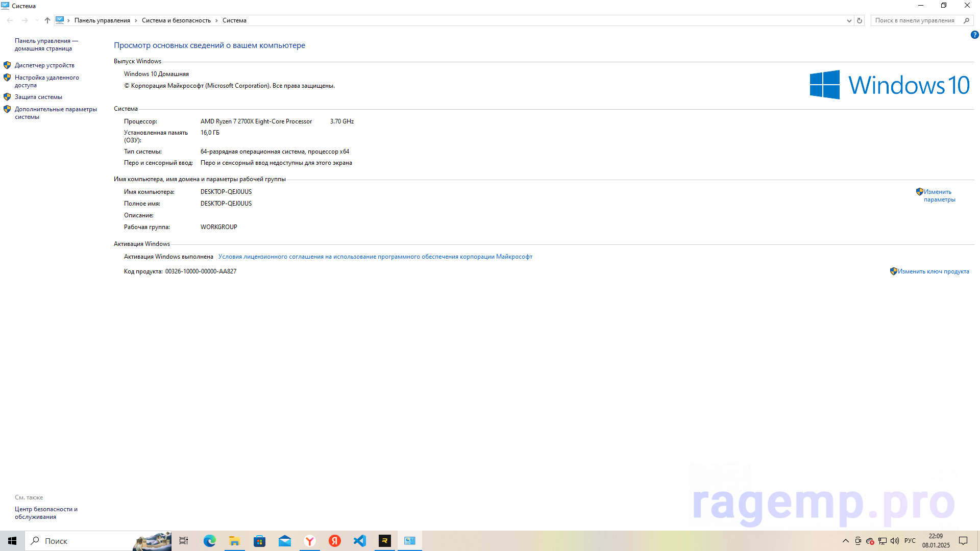
Task: Switch input language via 'РУС' indicator
Action: [x=910, y=541]
